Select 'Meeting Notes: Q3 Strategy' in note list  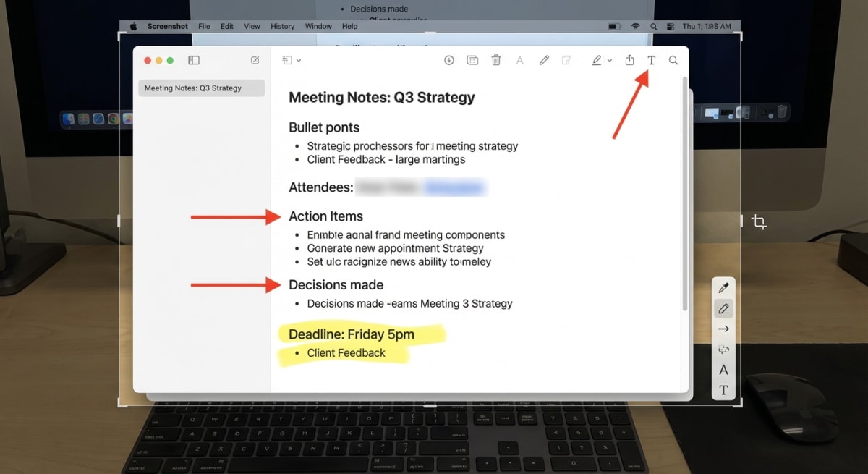201,88
